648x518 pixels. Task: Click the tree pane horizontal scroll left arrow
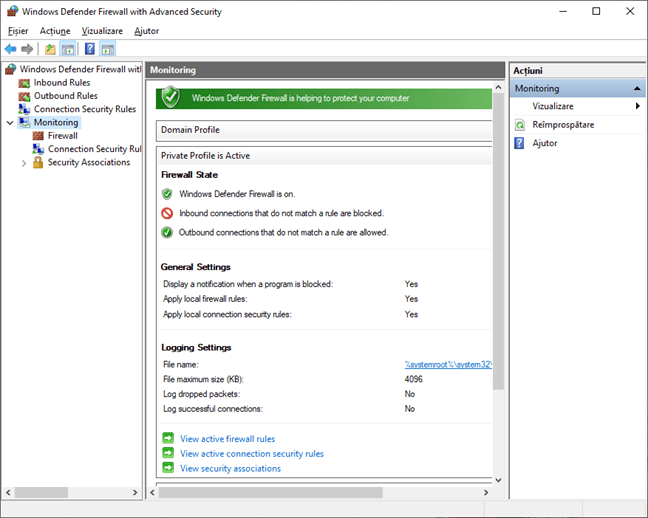tap(8, 492)
